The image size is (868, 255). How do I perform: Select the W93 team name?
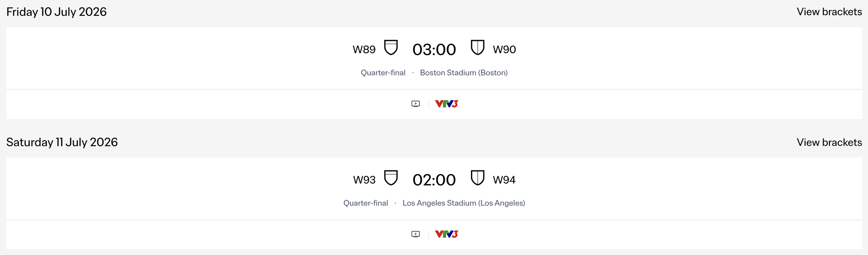(364, 180)
